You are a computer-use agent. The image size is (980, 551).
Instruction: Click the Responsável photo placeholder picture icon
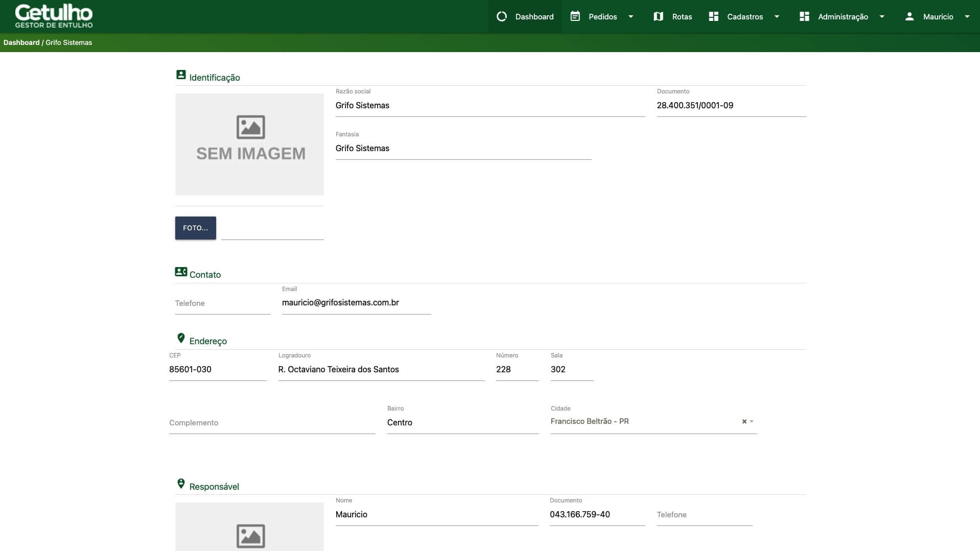250,536
